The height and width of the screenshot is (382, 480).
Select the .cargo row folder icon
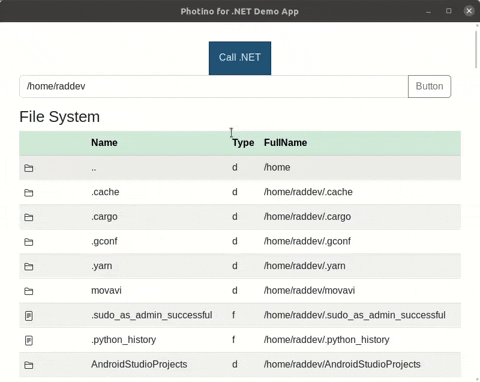(29, 217)
